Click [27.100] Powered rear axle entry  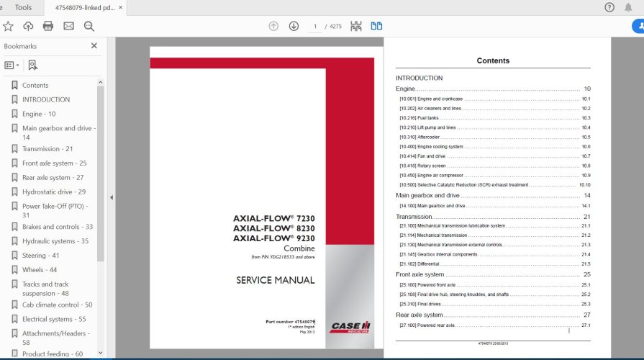point(495,325)
